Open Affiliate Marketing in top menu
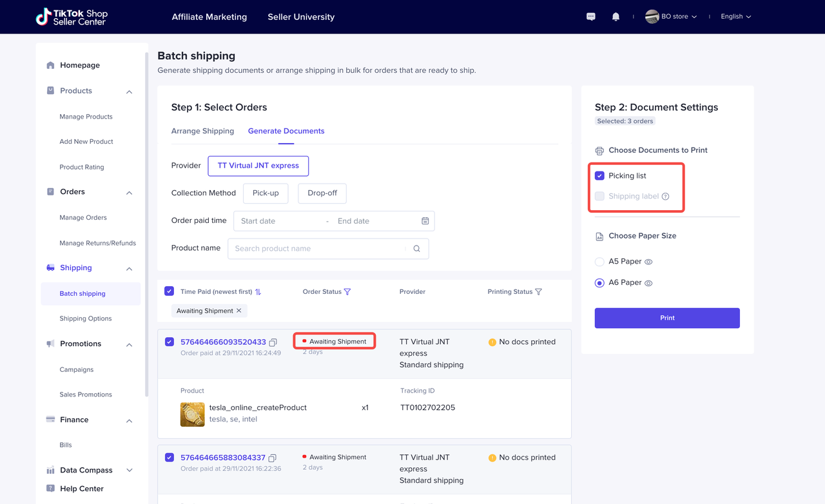825x504 pixels. (x=209, y=17)
